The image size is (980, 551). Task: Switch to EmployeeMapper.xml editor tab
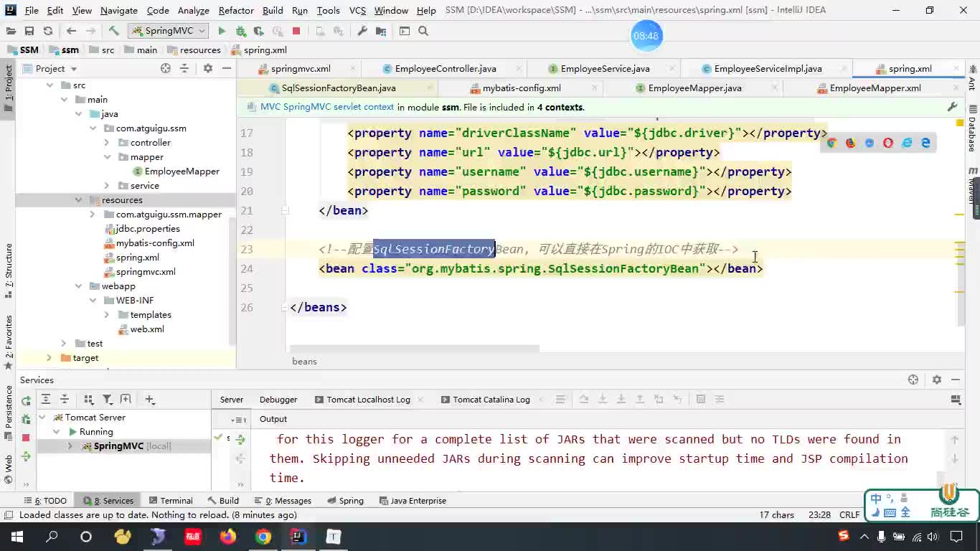[875, 88]
